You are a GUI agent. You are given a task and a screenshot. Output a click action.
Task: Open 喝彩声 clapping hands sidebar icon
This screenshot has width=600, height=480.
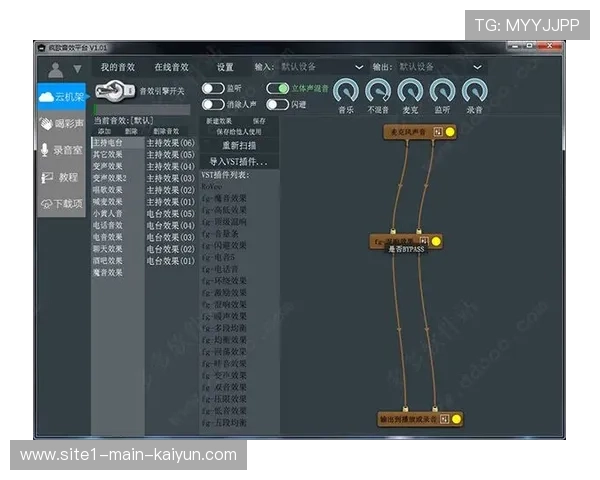point(46,123)
